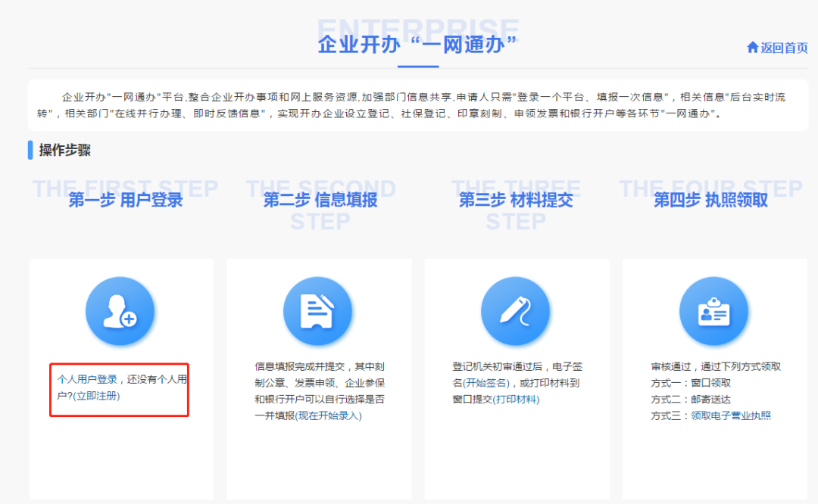Select the 第三步 材料提交 heading

click(516, 200)
